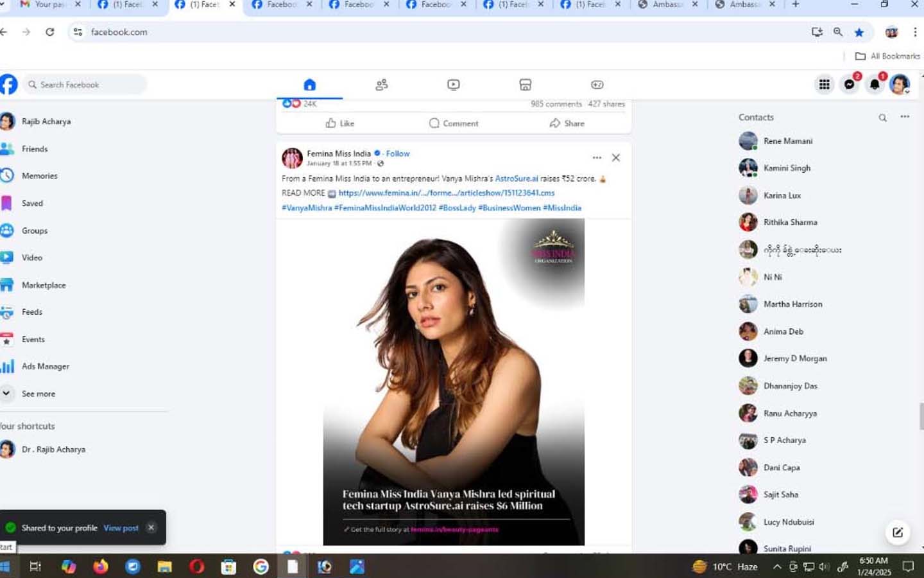Viewport: 924px width, 578px height.
Task: Open post options three-dot menu
Action: tap(597, 158)
